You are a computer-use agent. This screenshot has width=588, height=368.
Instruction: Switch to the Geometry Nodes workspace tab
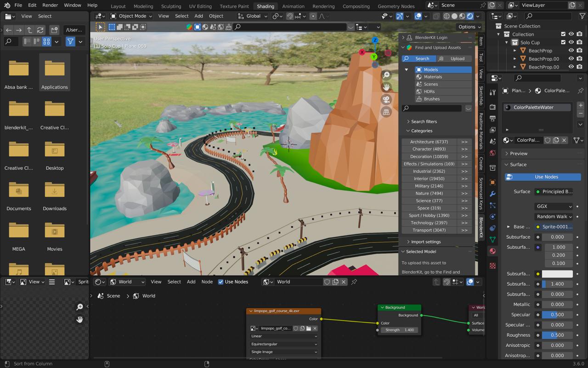click(396, 6)
